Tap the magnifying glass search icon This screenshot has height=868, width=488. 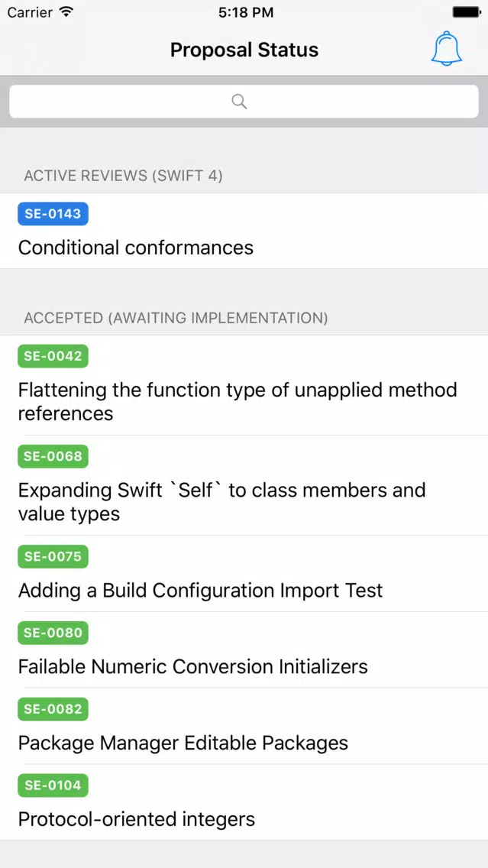(239, 102)
